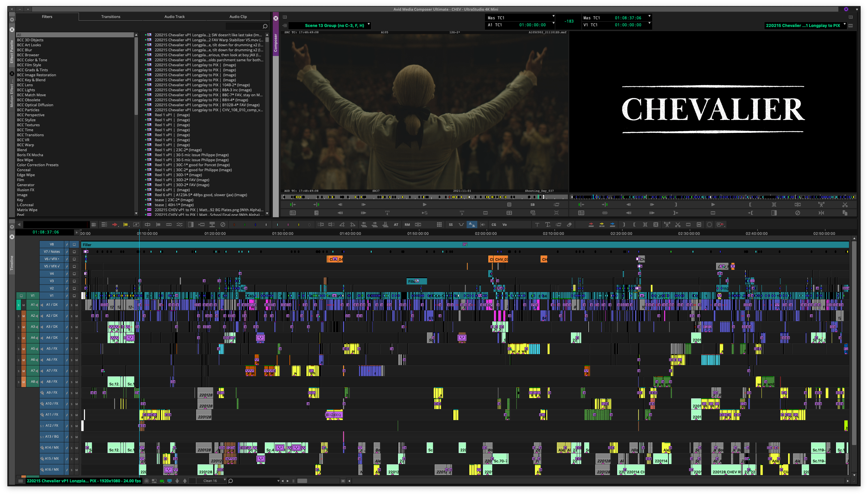Click the AT button in timeline toolbar

pos(396,225)
